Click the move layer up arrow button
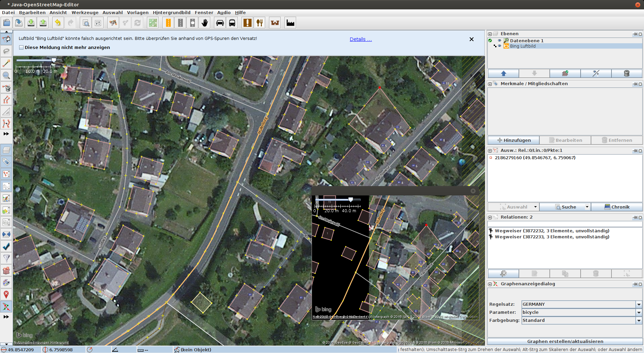 [503, 73]
